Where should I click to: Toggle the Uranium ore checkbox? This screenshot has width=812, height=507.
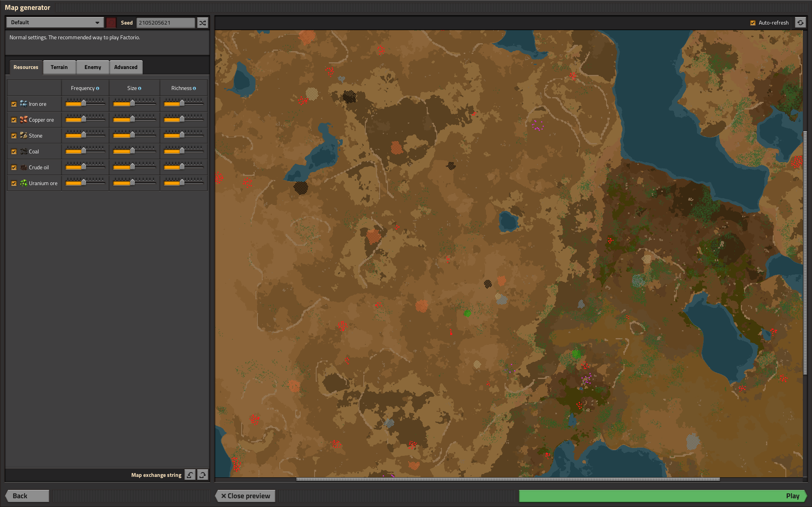[14, 184]
